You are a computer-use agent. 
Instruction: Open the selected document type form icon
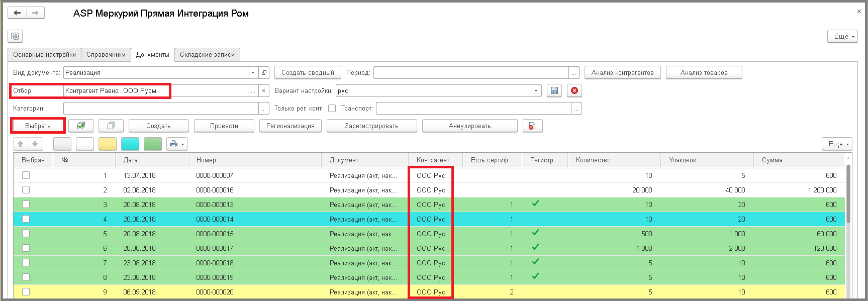[x=264, y=73]
